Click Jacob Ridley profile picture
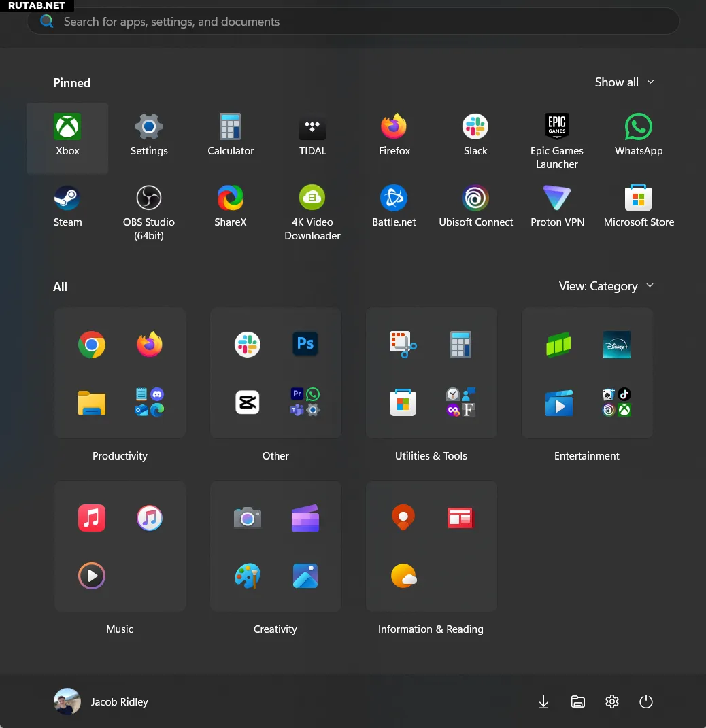Screen dimensions: 706x728 pyautogui.click(x=67, y=701)
